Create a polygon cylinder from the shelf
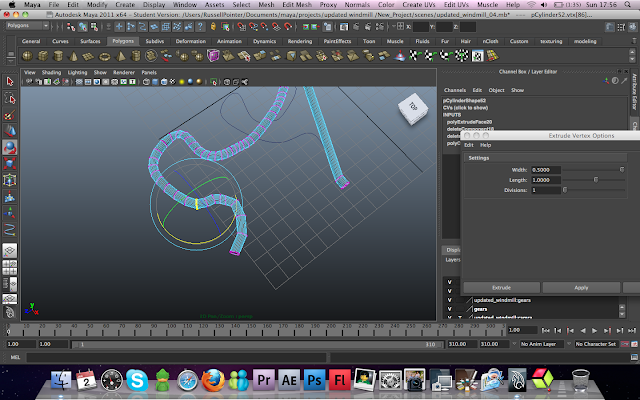Viewport: 640px width, 400px height. (58, 56)
